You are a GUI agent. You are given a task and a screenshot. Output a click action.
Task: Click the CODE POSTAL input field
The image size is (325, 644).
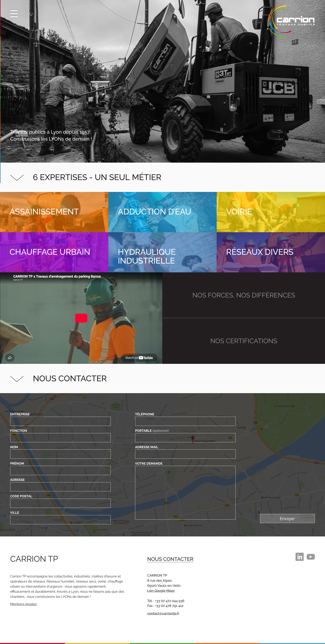pos(60,503)
